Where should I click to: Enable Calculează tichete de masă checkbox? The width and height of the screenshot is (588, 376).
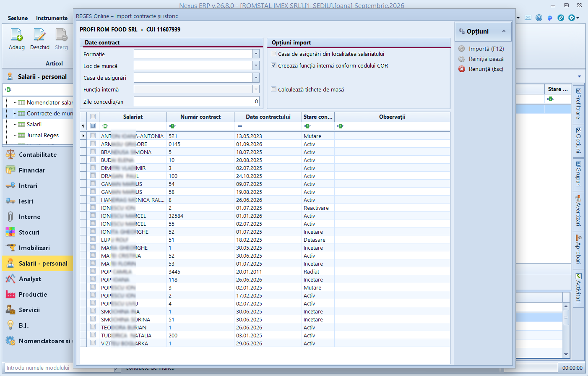[273, 89]
